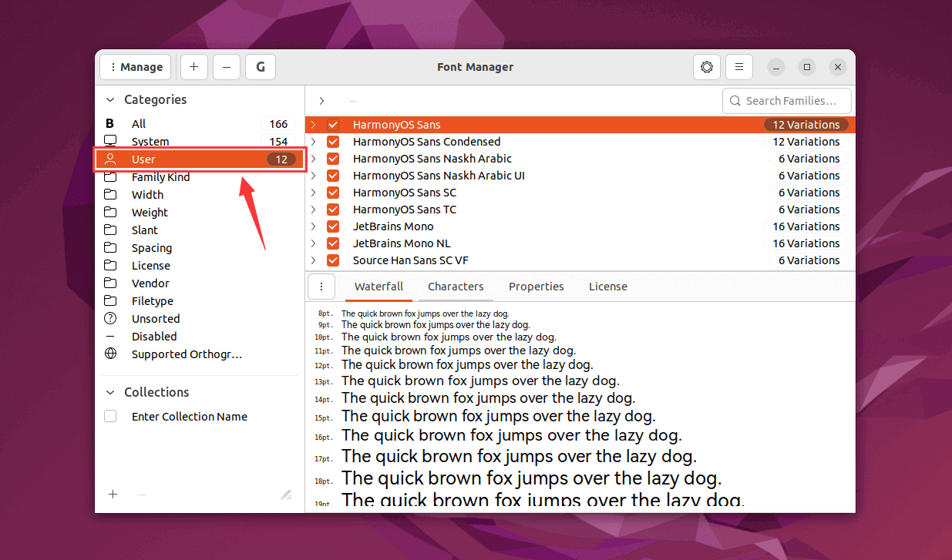This screenshot has width=952, height=560.
Task: Disable the HarmonyOS Sans SC font
Action: [333, 193]
